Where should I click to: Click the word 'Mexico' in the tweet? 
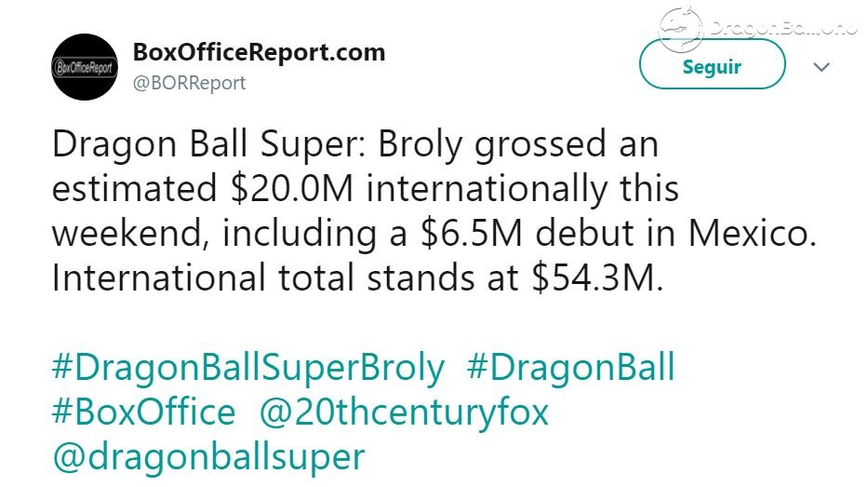753,233
